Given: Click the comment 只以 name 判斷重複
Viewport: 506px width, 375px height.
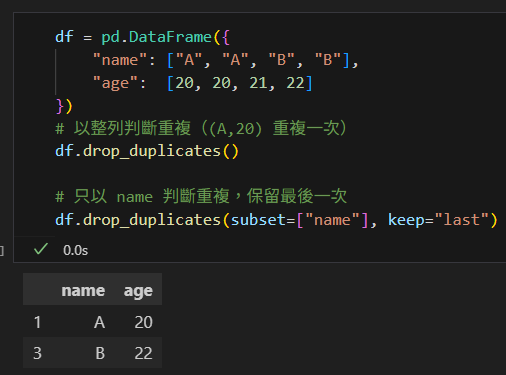Looking at the screenshot, I should [201, 196].
